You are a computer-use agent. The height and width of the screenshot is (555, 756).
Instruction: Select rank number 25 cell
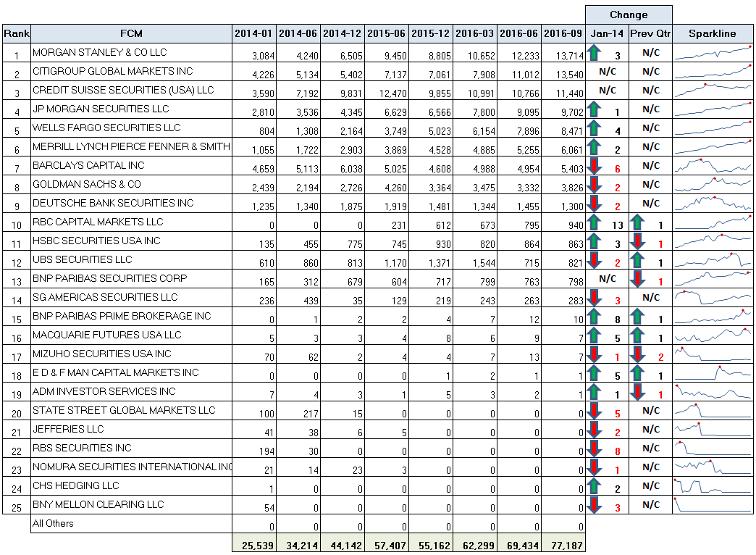(x=17, y=504)
